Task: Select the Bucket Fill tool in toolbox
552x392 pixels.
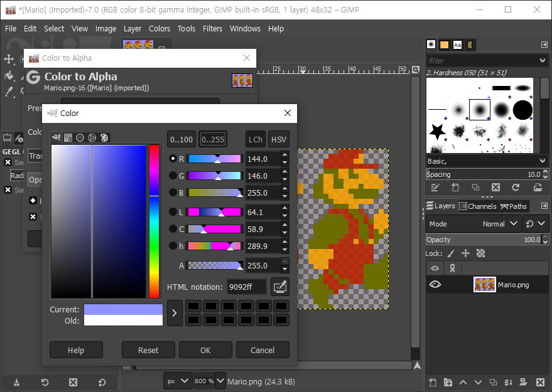Action: 9,75
